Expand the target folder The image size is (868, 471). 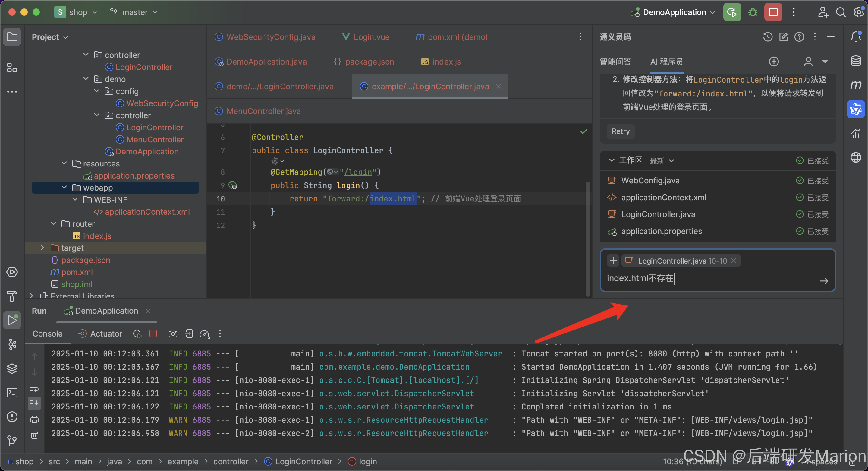tap(42, 248)
